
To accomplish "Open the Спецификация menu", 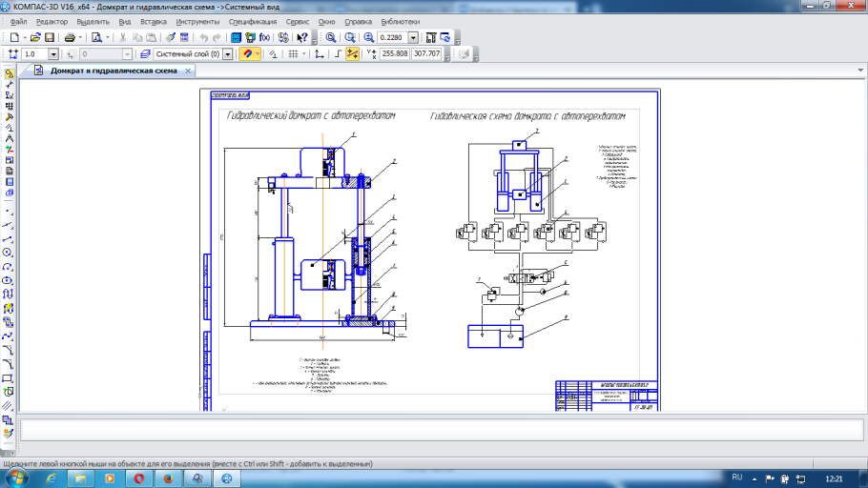I will (253, 21).
